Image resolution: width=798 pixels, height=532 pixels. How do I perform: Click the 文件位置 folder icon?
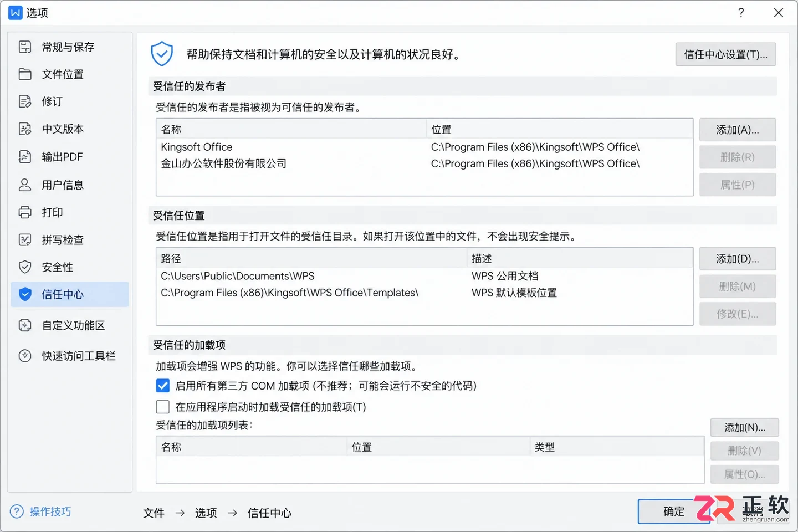[25, 74]
